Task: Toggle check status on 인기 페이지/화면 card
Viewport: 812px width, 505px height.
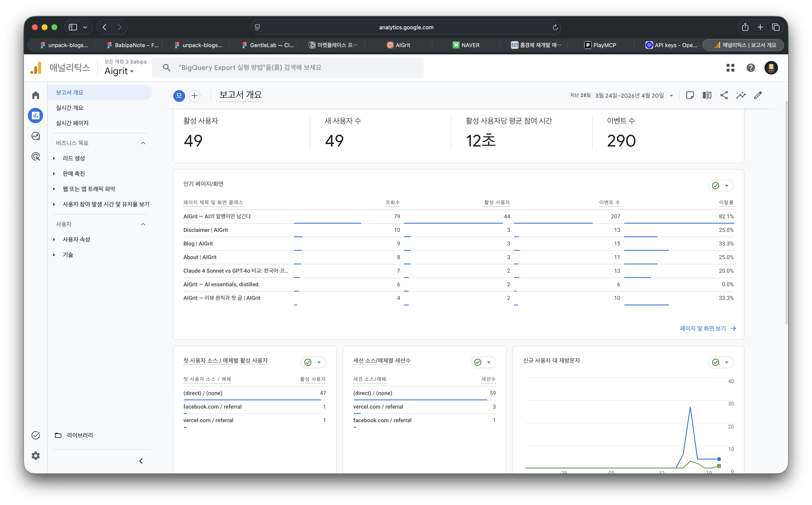Action: coord(716,186)
